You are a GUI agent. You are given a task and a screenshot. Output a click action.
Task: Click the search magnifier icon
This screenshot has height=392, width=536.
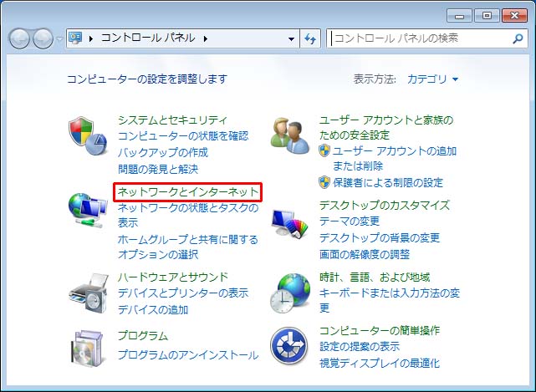tap(518, 38)
